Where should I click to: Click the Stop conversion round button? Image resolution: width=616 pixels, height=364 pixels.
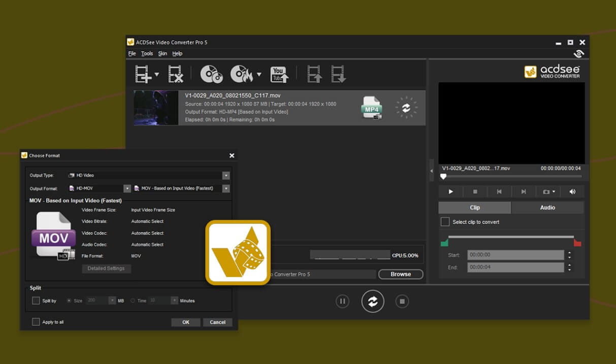point(402,302)
